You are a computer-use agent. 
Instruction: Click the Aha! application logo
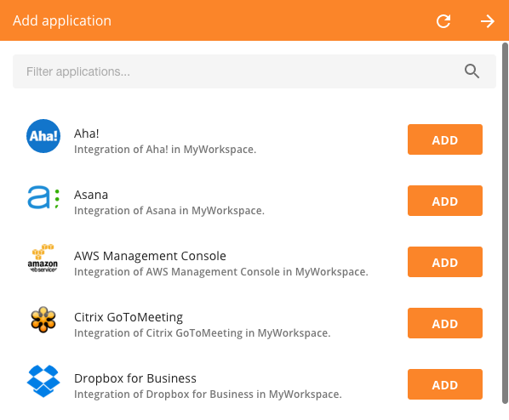coord(43,136)
